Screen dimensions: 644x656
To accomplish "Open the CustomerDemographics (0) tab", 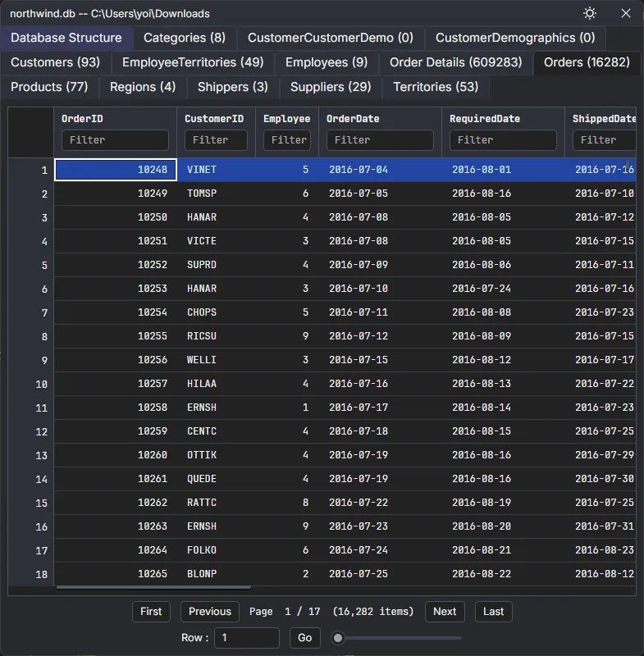I will click(x=515, y=38).
